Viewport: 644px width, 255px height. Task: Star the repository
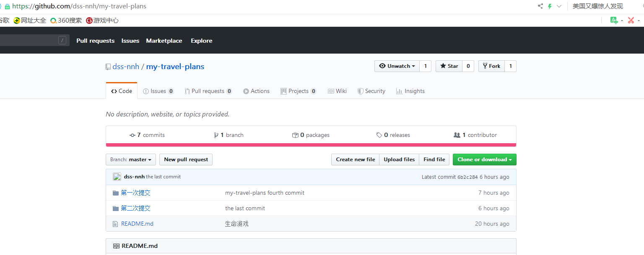(x=449, y=66)
